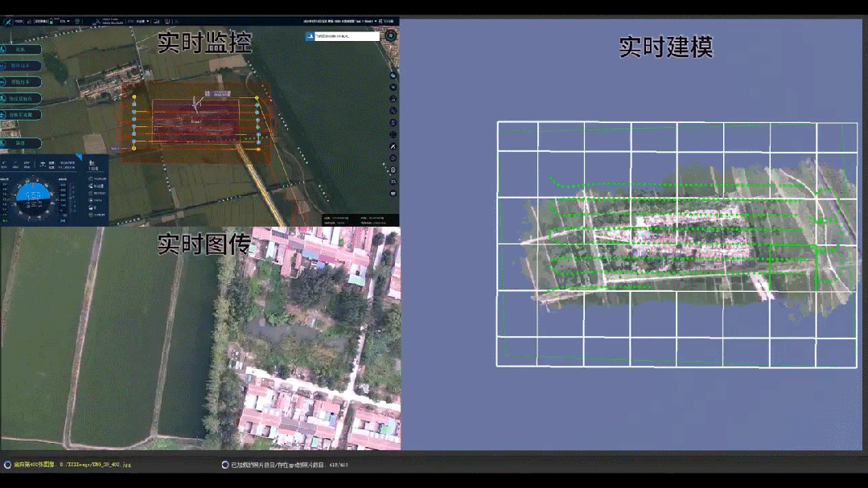868x488 pixels.
Task: Click the drone battery percentage indicator in the toolbar
Action: [x=62, y=21]
